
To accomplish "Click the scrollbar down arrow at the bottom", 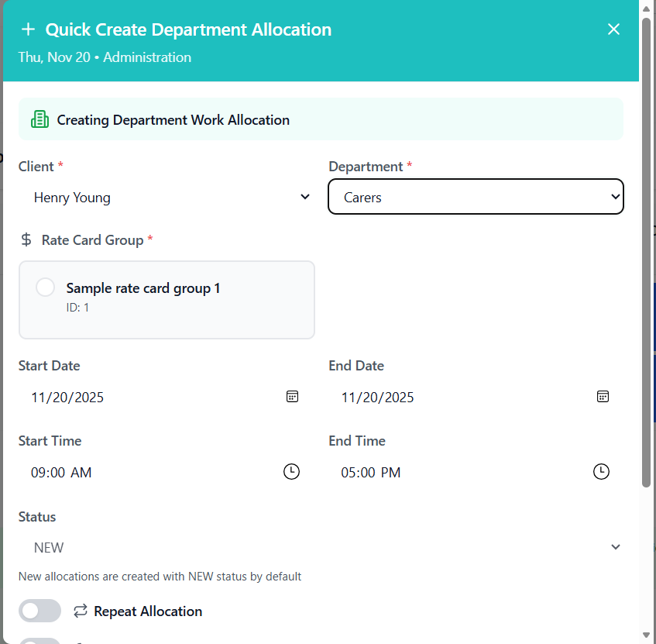I will [647, 636].
